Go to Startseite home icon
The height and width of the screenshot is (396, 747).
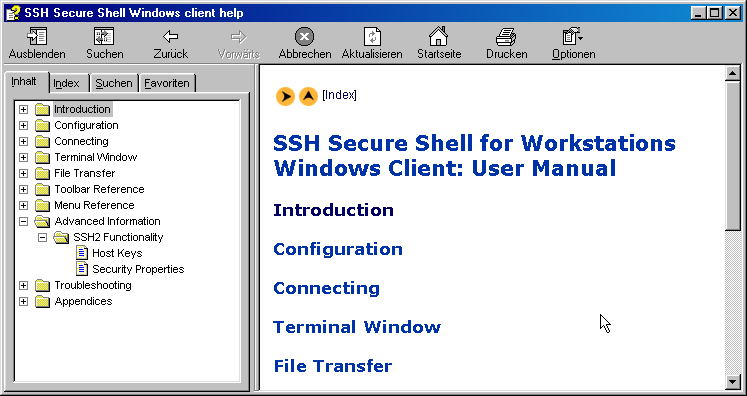pos(438,36)
